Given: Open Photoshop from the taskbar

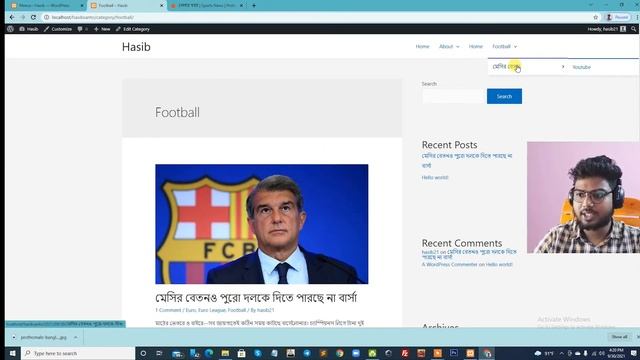Looking at the screenshot, I should point(454,353).
